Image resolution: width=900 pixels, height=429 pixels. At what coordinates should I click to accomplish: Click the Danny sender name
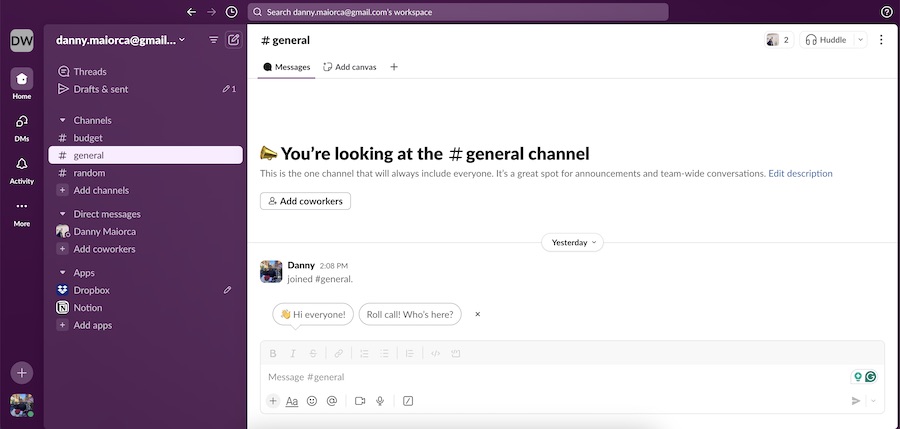pos(301,265)
